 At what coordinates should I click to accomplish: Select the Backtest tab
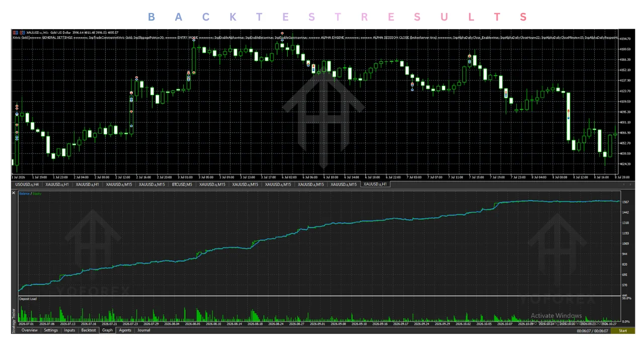click(89, 330)
